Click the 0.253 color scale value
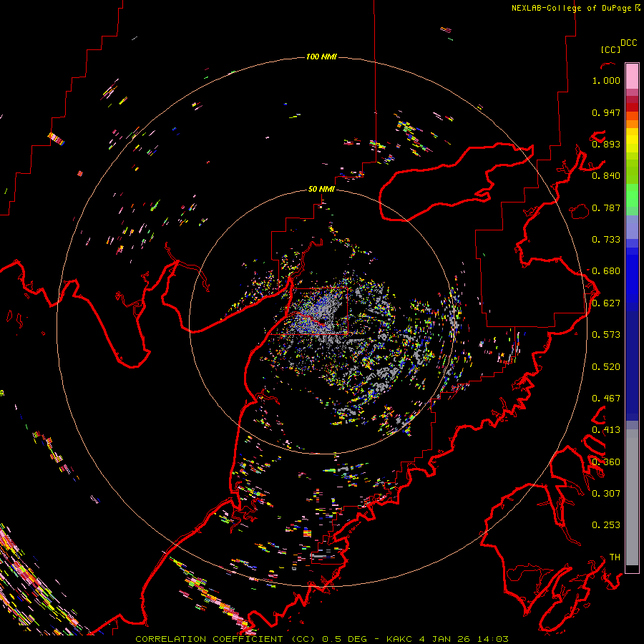 point(606,525)
